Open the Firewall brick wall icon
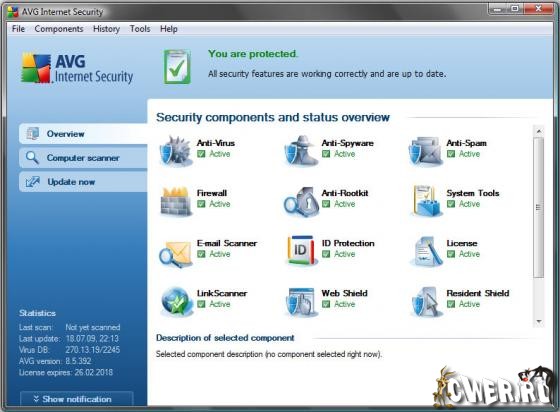The height and width of the screenshot is (412, 560). [176, 201]
